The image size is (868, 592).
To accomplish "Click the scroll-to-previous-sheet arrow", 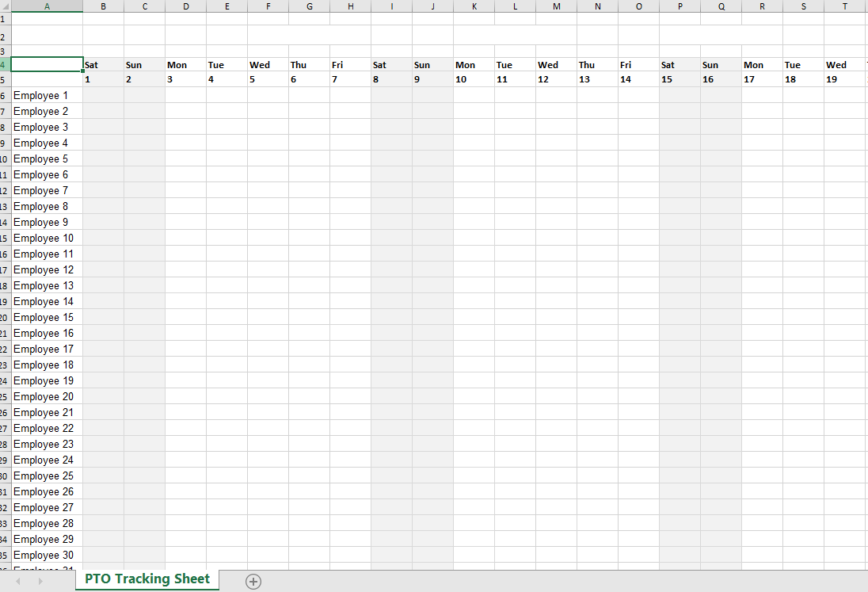I will [x=19, y=582].
